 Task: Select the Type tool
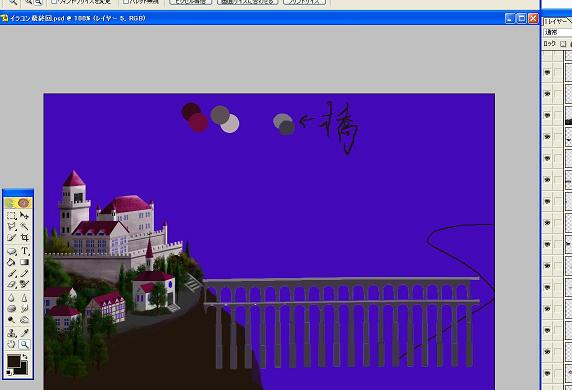pyautogui.click(x=24, y=251)
